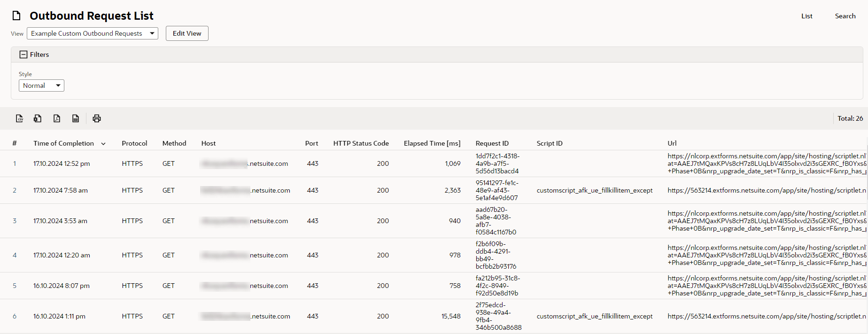Click request ID starting 95141297-fe1c
The width and height of the screenshot is (868, 334).
497,190
